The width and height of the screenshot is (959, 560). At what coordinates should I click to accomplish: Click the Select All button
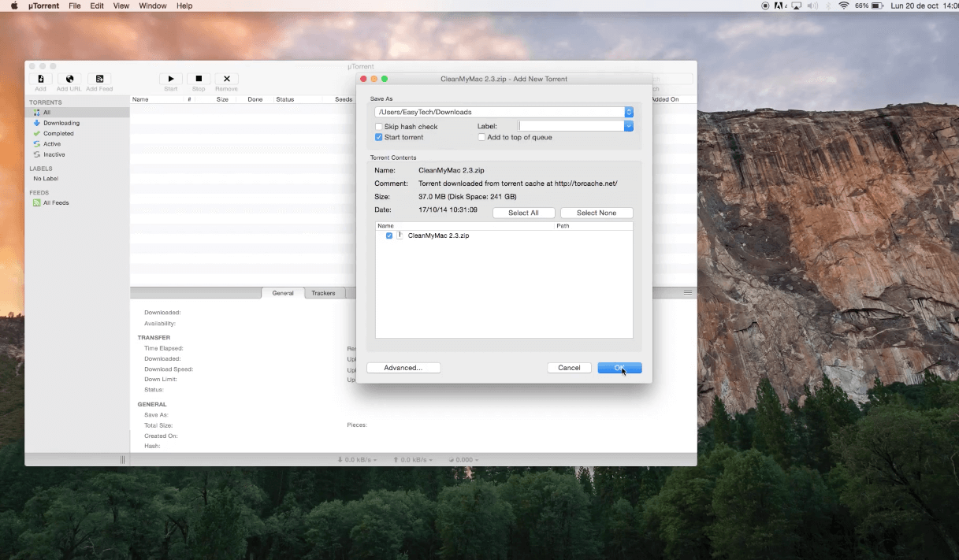pyautogui.click(x=523, y=213)
